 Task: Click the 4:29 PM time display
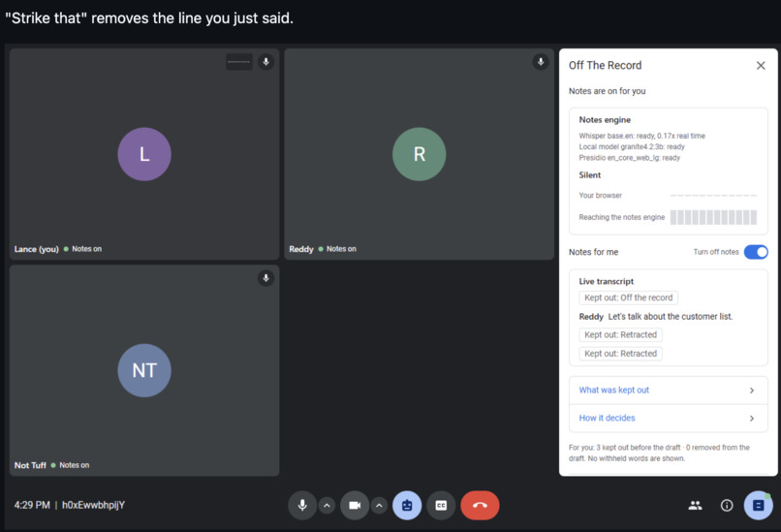32,505
